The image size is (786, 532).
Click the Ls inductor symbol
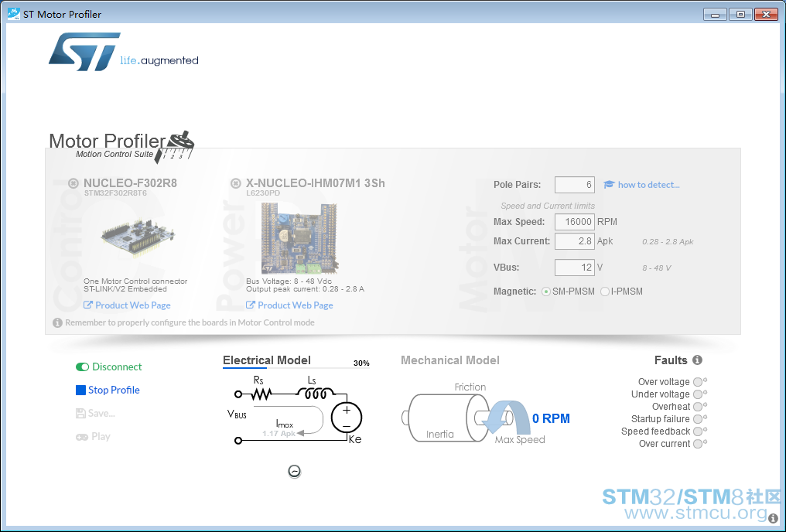(x=316, y=394)
